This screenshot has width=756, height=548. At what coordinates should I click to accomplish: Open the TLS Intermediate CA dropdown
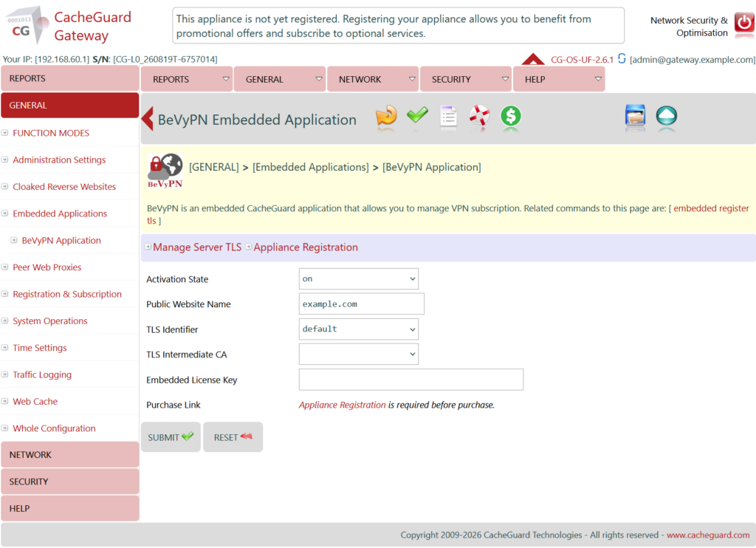click(x=359, y=354)
